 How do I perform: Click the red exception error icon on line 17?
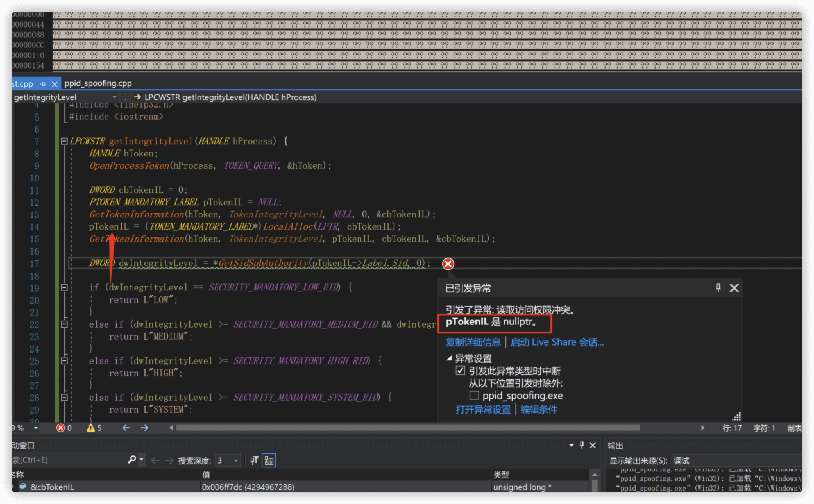448,264
